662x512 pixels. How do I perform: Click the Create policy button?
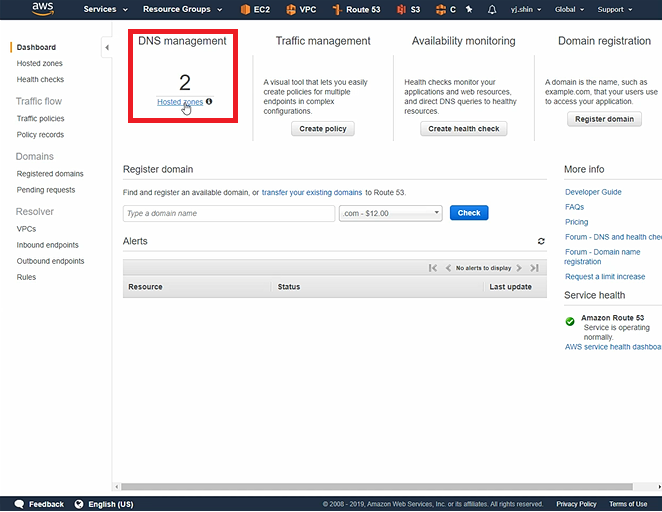[323, 129]
